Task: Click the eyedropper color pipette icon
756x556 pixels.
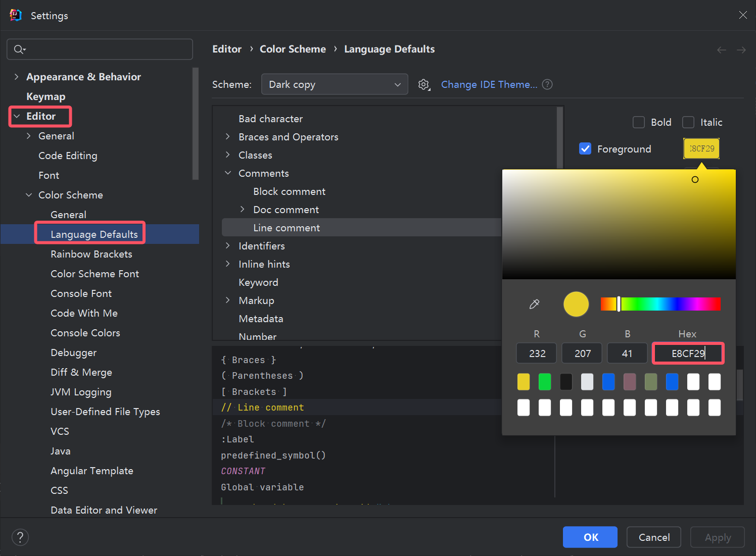Action: coord(534,304)
